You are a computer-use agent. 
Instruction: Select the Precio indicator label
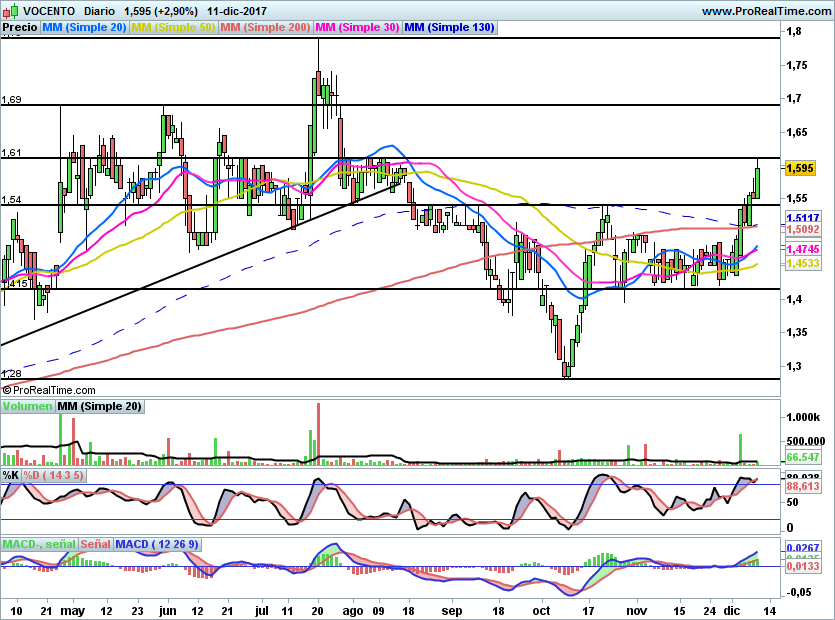tap(20, 28)
